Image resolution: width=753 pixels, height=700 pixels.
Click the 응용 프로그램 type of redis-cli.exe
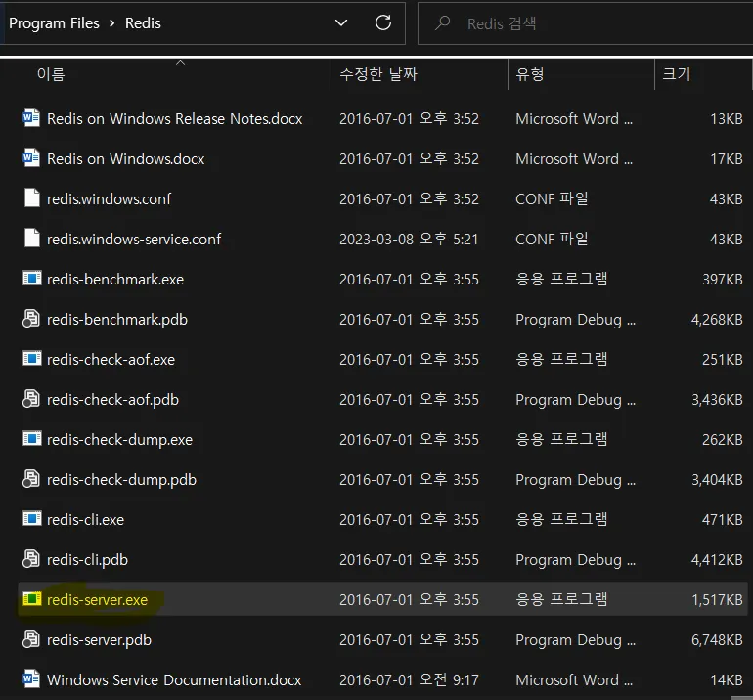[x=561, y=519]
